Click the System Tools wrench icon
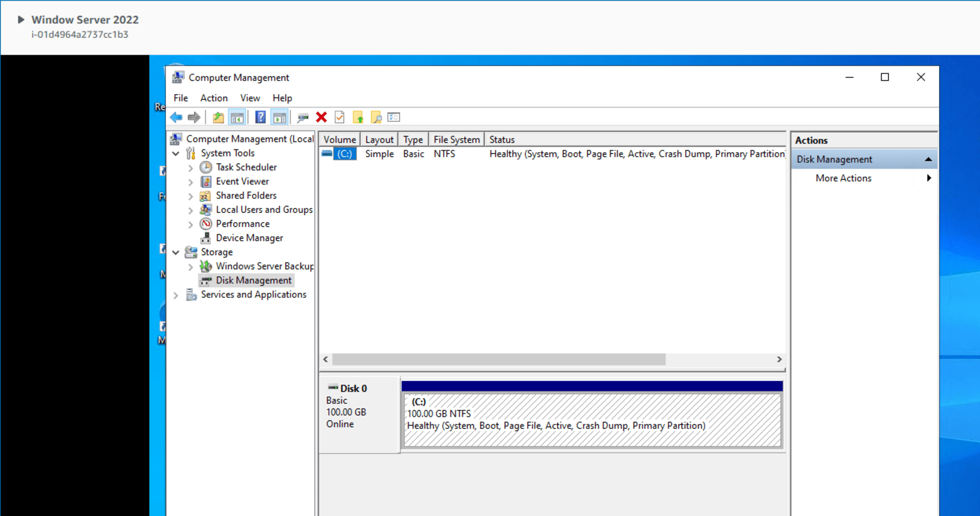Viewport: 980px width, 516px height. (x=191, y=153)
